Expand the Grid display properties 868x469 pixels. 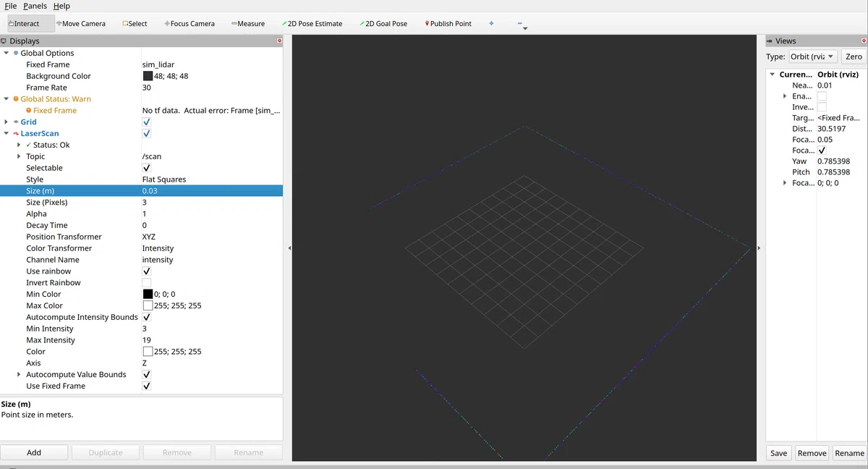7,122
